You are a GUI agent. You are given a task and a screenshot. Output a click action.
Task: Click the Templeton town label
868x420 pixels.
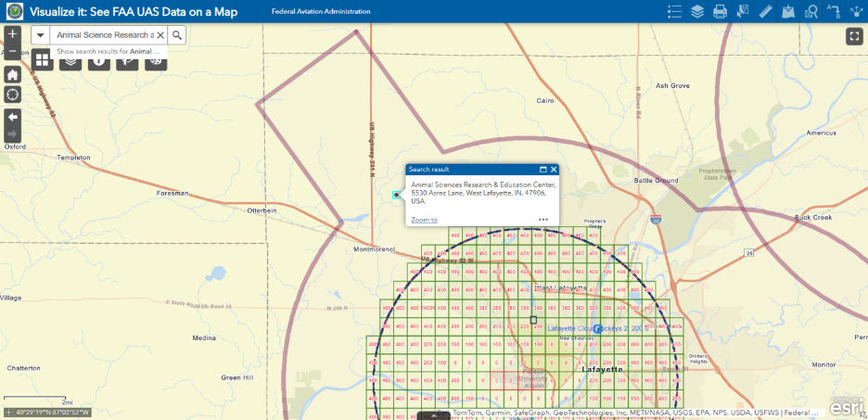pos(73,158)
